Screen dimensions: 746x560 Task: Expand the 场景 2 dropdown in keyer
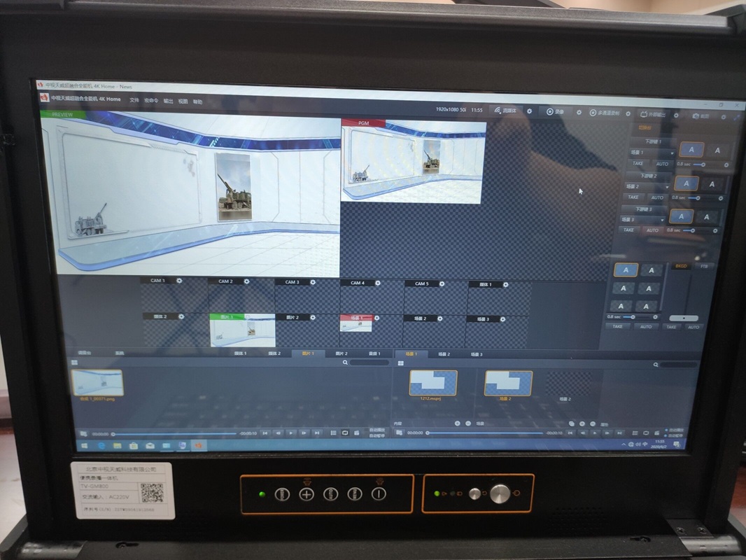tap(667, 186)
